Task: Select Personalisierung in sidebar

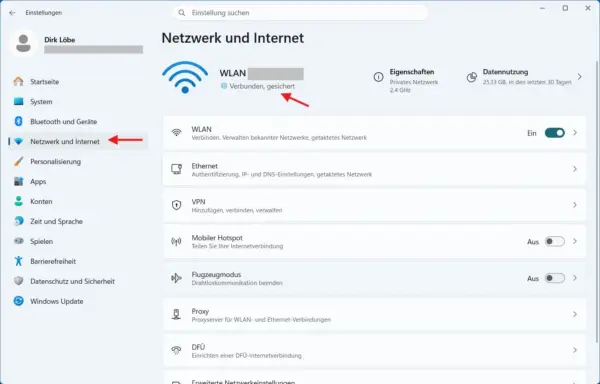Action: coord(78,161)
